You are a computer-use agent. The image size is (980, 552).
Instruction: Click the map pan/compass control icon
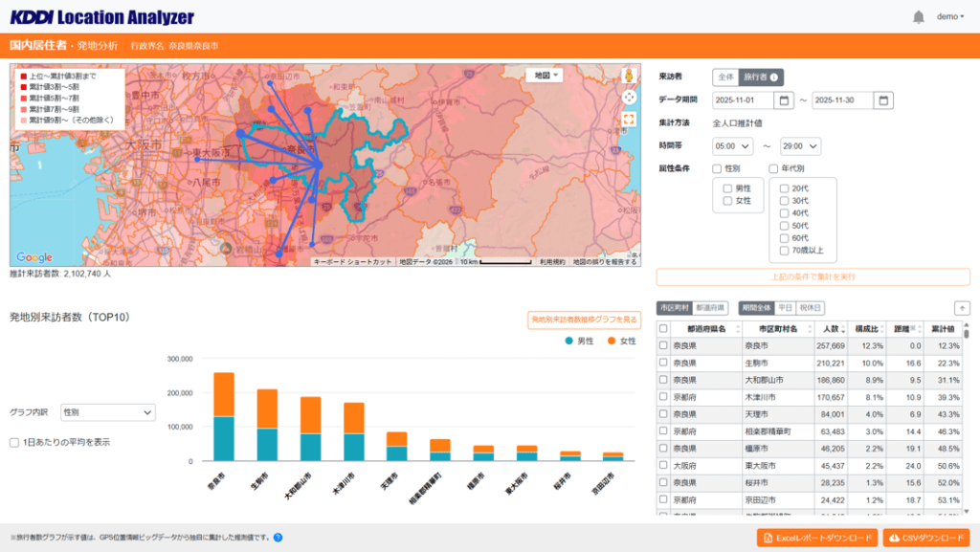pyautogui.click(x=629, y=97)
